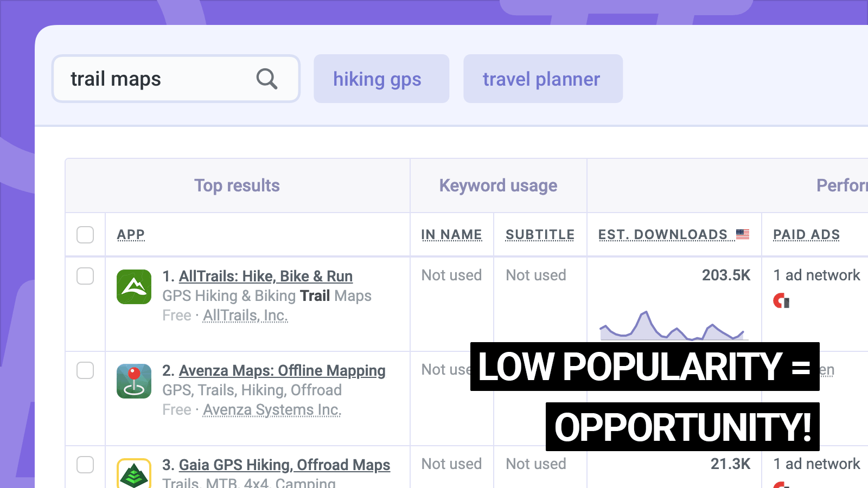Image resolution: width=868 pixels, height=488 pixels.
Task: Open the AllTrails: Hike, Bike & Run listing
Action: [x=266, y=277]
